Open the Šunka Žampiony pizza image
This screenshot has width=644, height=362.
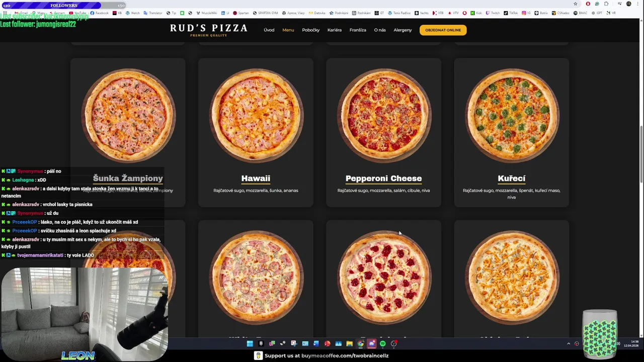pos(128,116)
